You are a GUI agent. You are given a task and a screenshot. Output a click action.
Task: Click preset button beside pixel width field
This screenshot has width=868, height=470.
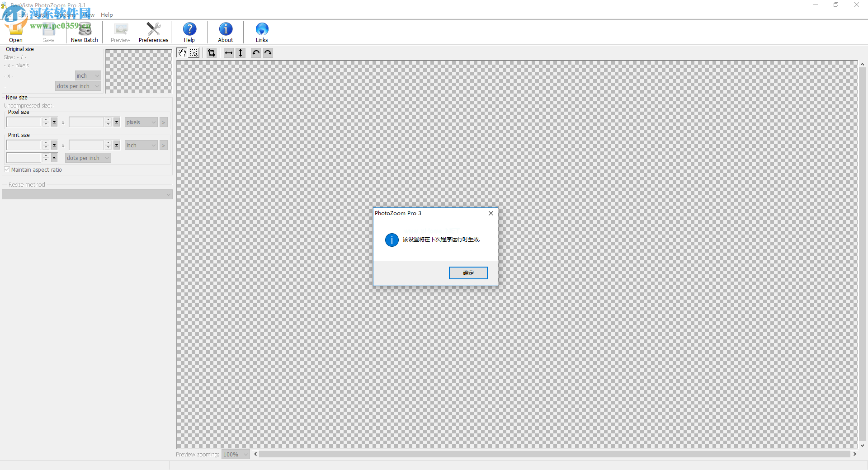pyautogui.click(x=54, y=122)
